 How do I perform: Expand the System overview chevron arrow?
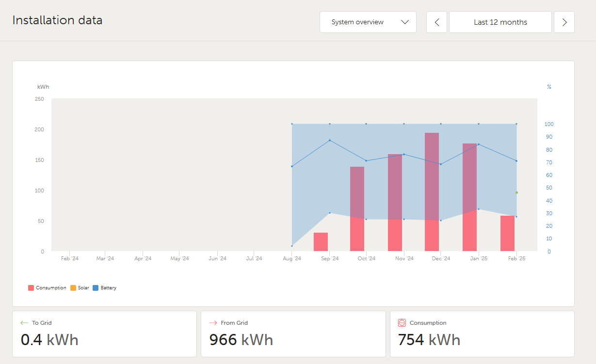405,22
